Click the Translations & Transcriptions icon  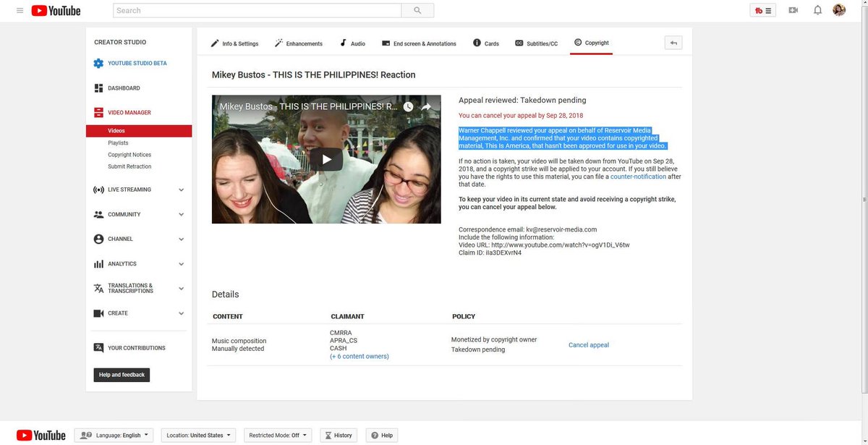pyautogui.click(x=98, y=289)
